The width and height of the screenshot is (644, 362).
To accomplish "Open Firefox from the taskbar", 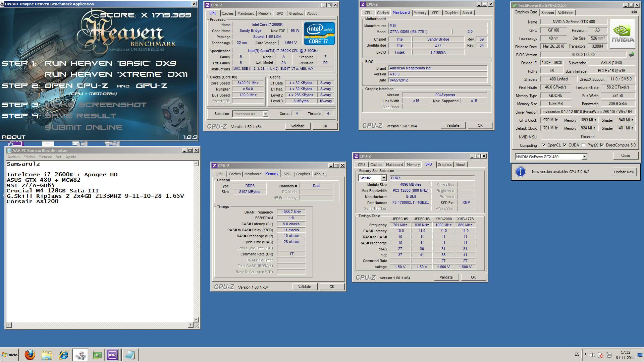I will pyautogui.click(x=30, y=355).
